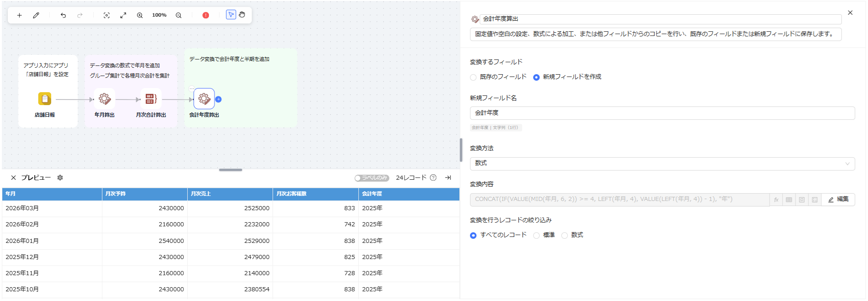Zoom in with the magnifier plus icon
Screen dimensions: 868x301
point(140,15)
